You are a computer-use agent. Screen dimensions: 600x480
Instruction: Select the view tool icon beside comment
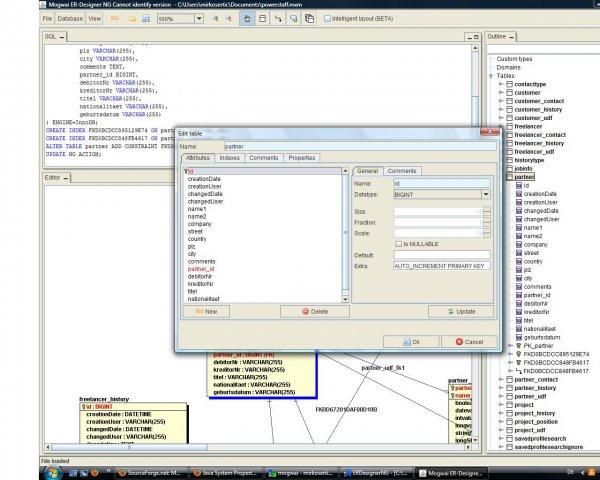(309, 18)
